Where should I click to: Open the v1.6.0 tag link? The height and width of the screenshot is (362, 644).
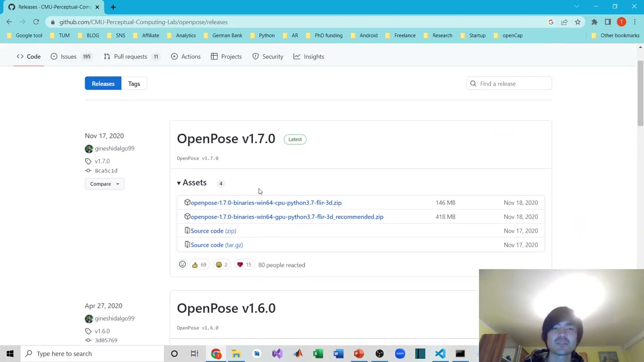(102, 331)
